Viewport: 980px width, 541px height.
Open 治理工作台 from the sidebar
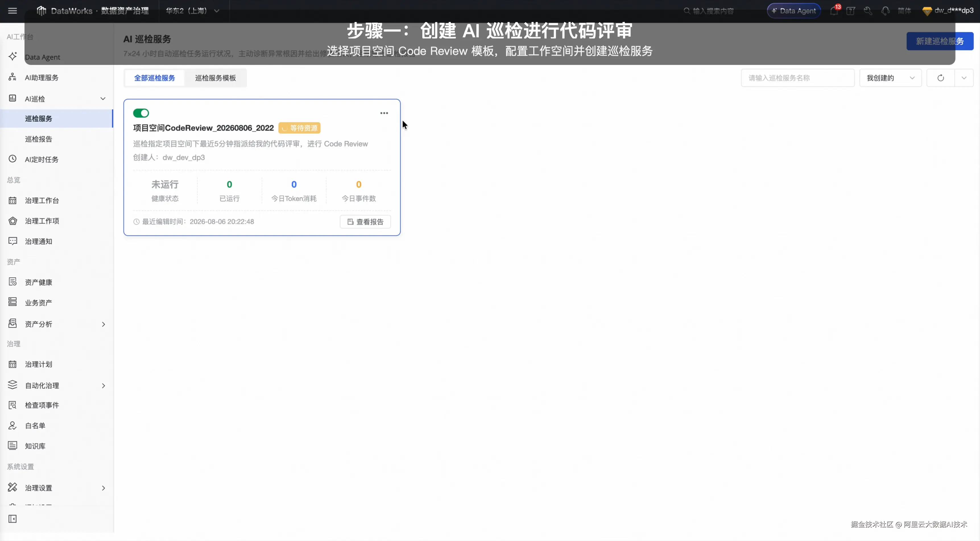(56, 201)
